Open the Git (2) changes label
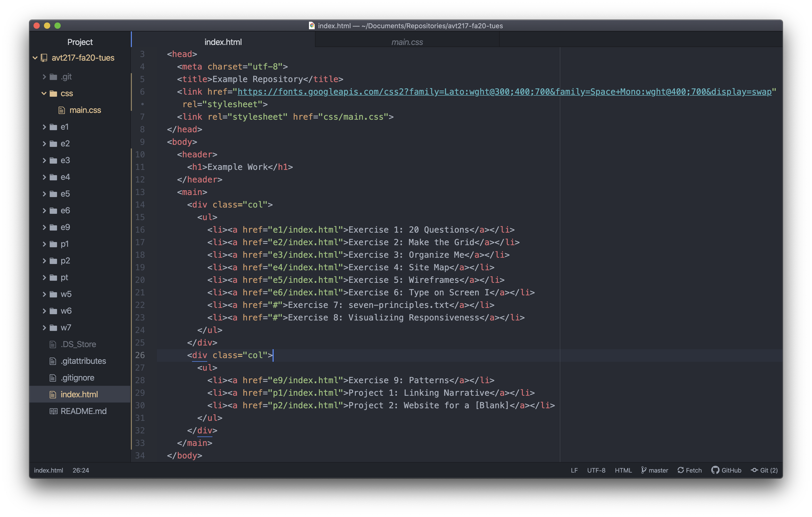The width and height of the screenshot is (812, 517). click(x=769, y=470)
